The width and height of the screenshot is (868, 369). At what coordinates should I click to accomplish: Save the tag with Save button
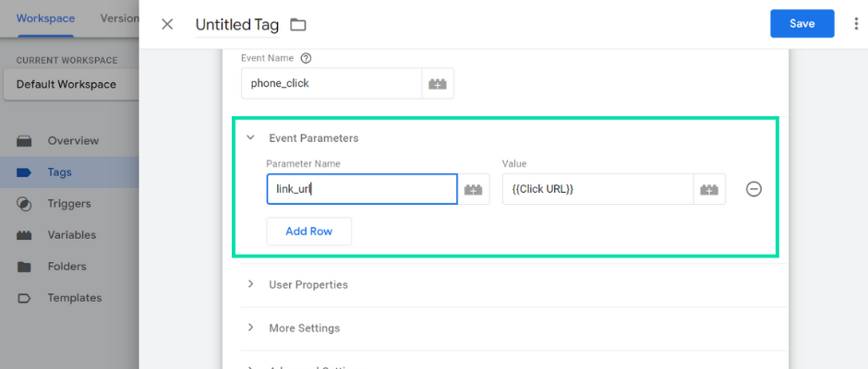click(802, 23)
